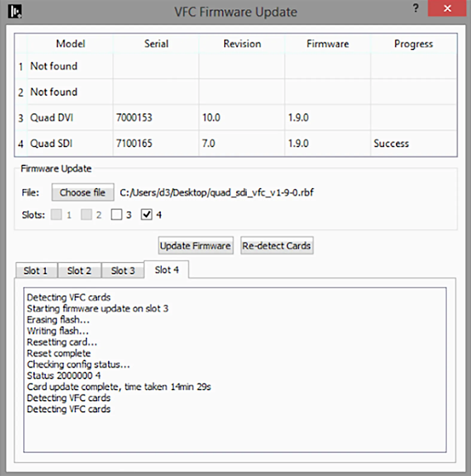
Task: Click the app logo icon in title bar
Action: coord(15,12)
